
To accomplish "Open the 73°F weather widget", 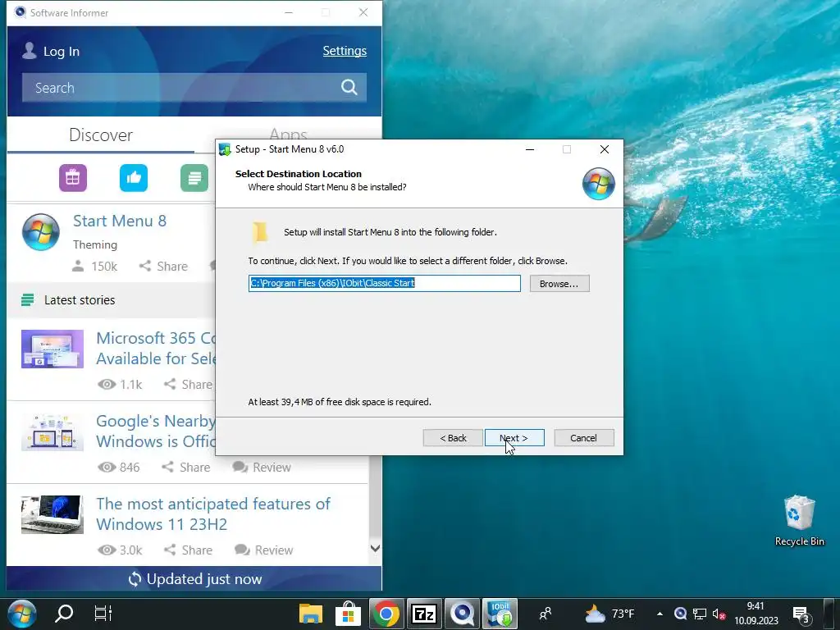I will (609, 614).
